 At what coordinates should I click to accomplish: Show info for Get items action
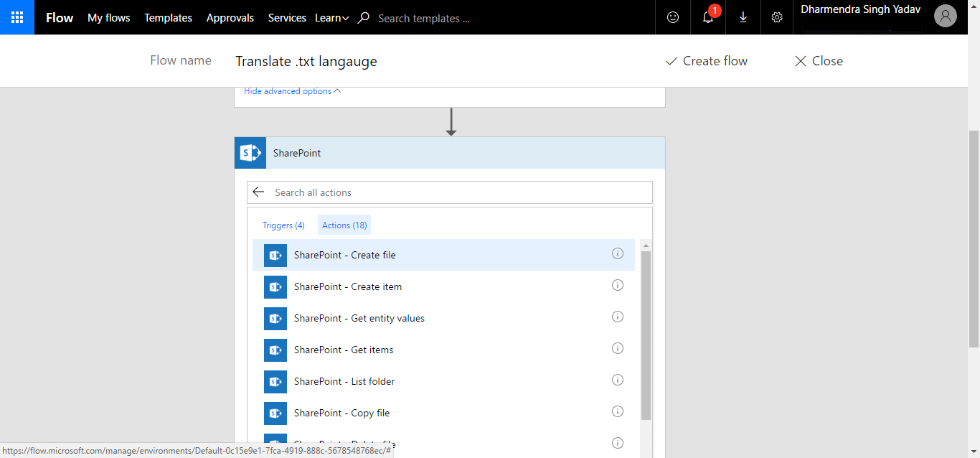(618, 348)
